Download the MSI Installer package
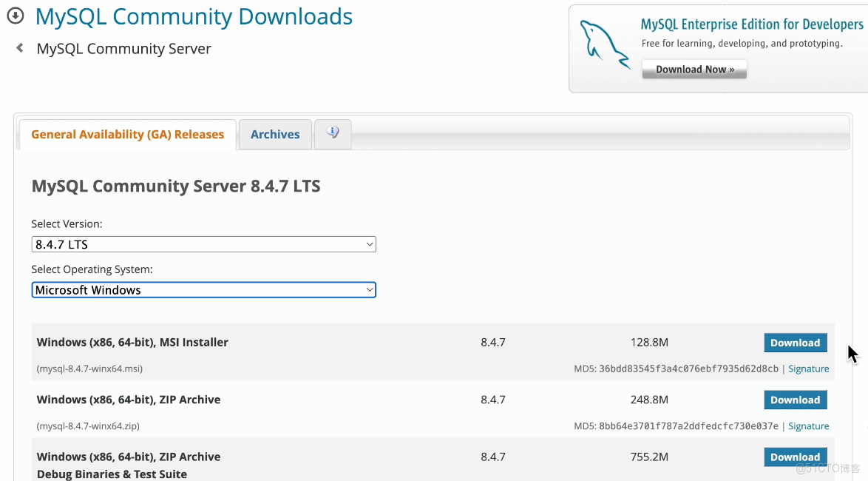This screenshot has width=868, height=481. coord(795,342)
